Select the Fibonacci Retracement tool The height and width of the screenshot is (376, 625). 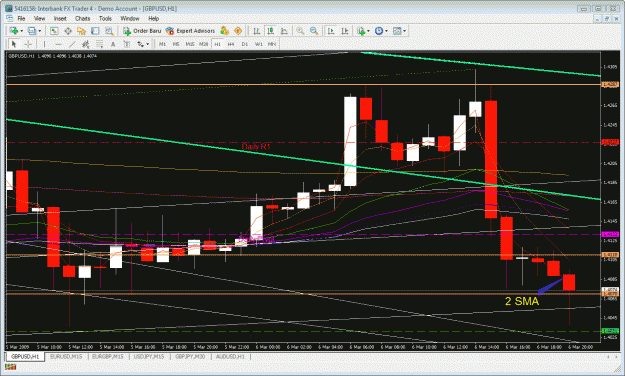point(99,44)
